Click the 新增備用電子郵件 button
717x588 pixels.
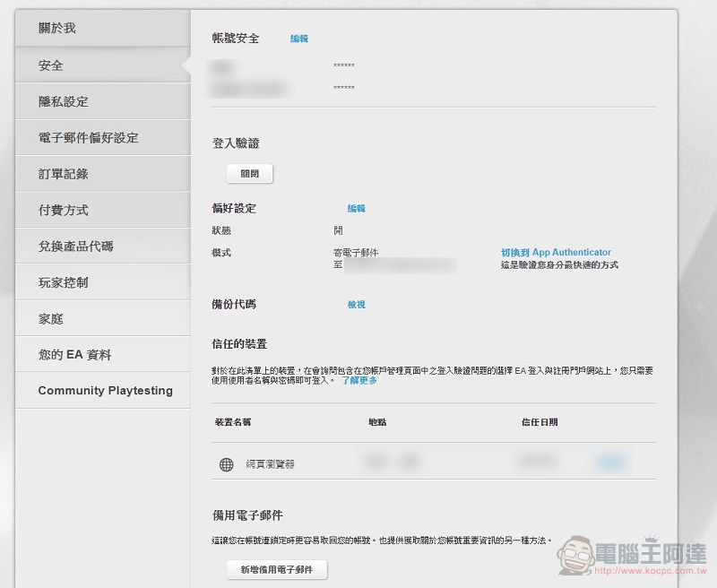(x=277, y=570)
